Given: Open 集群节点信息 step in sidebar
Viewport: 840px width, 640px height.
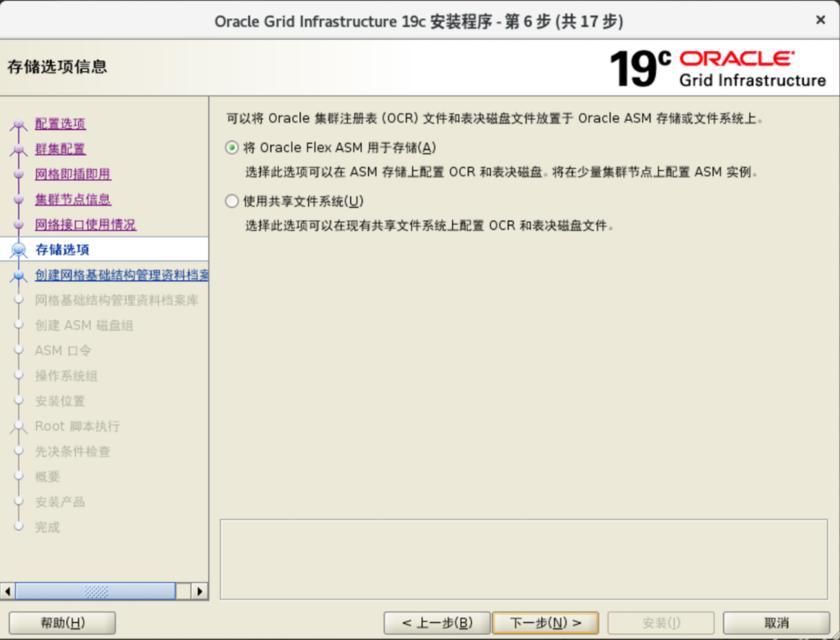Looking at the screenshot, I should click(72, 199).
